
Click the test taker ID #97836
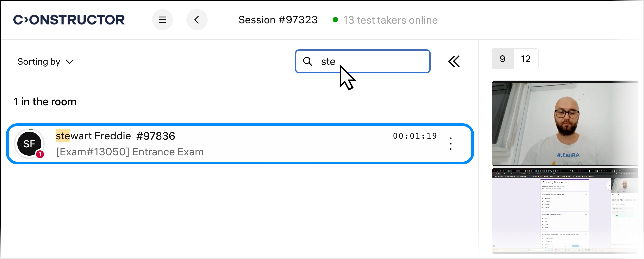156,136
